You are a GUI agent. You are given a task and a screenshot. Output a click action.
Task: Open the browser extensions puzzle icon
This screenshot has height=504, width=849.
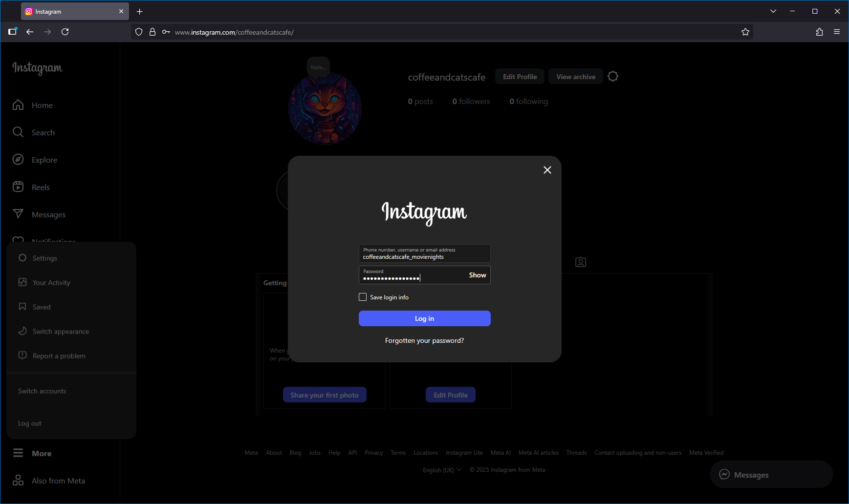[x=819, y=32]
